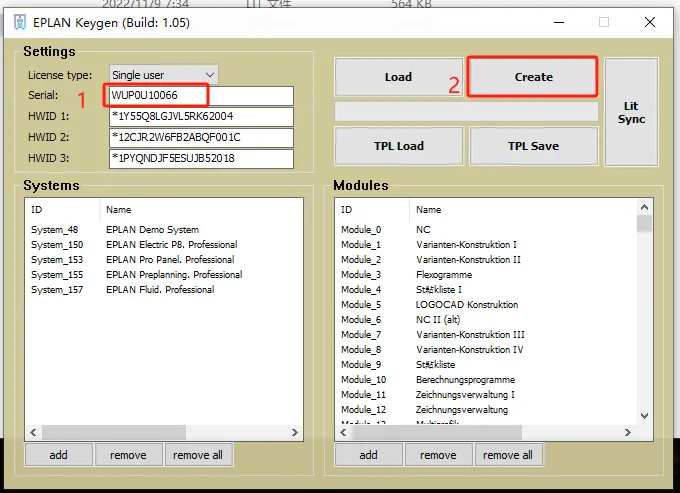Click the TPL Save button
Image resolution: width=680 pixels, height=493 pixels.
[x=533, y=146]
